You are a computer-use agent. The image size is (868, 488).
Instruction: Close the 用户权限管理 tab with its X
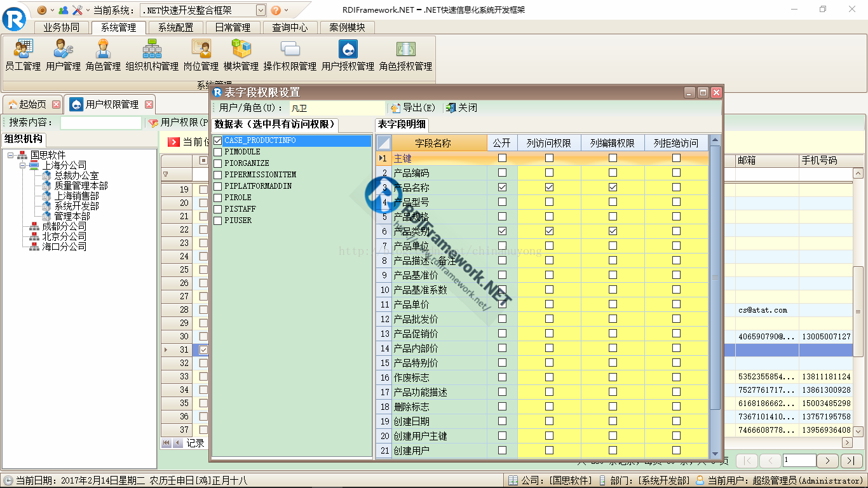pyautogui.click(x=149, y=104)
